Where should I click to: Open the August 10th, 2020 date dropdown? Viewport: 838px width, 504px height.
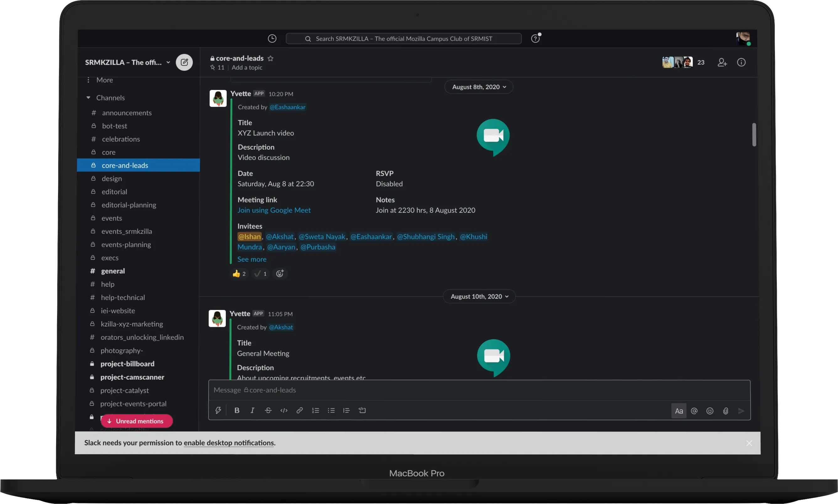coord(479,297)
